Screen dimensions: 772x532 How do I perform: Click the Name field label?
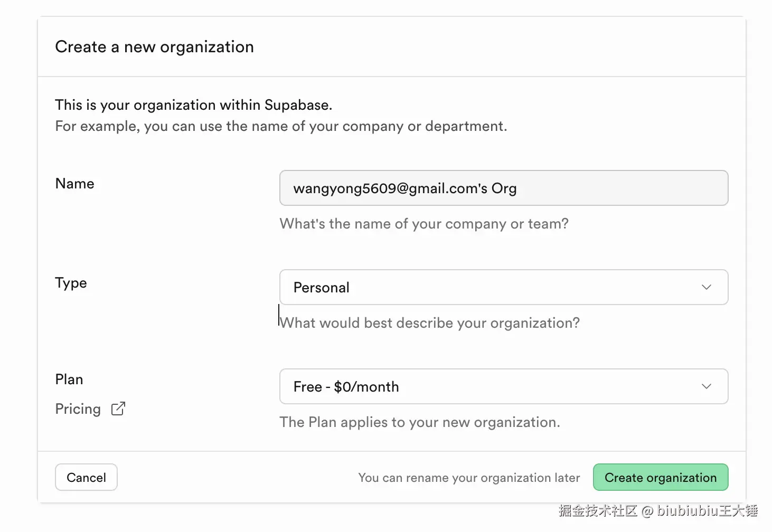point(75,184)
